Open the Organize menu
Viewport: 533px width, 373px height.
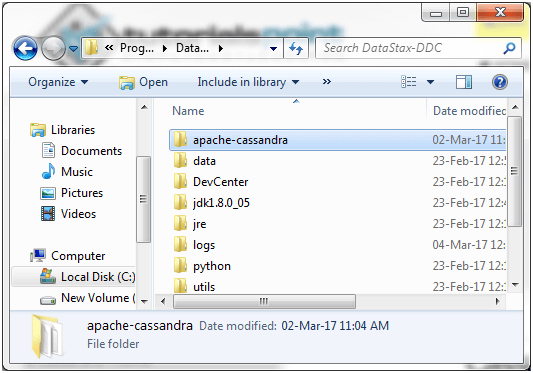(x=58, y=82)
